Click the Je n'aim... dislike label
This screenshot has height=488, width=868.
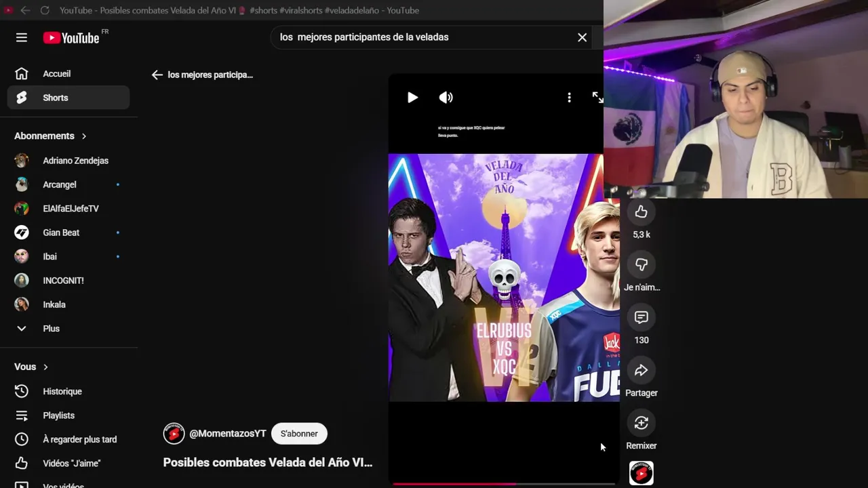[x=642, y=287]
